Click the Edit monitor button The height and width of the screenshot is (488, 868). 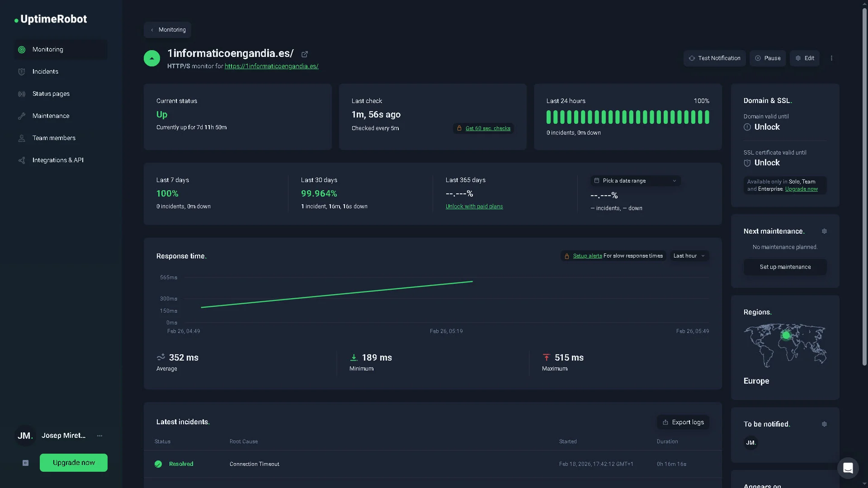[x=805, y=58]
